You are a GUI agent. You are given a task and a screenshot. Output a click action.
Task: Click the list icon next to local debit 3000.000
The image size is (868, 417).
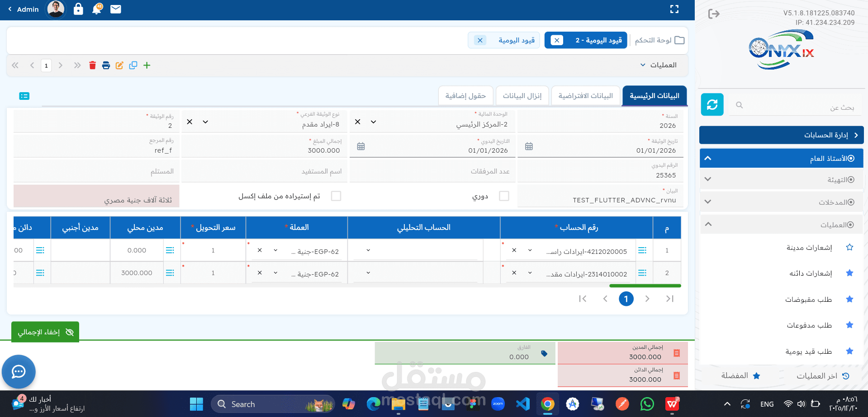[x=170, y=273]
